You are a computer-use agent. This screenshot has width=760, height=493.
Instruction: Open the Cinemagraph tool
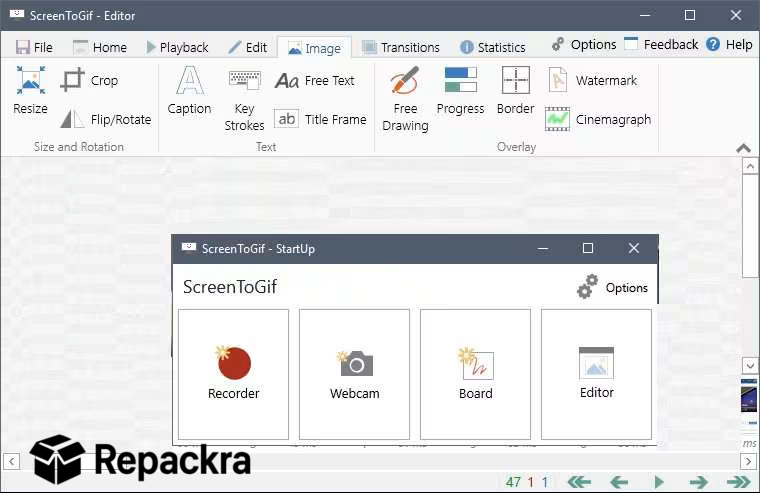tap(598, 119)
